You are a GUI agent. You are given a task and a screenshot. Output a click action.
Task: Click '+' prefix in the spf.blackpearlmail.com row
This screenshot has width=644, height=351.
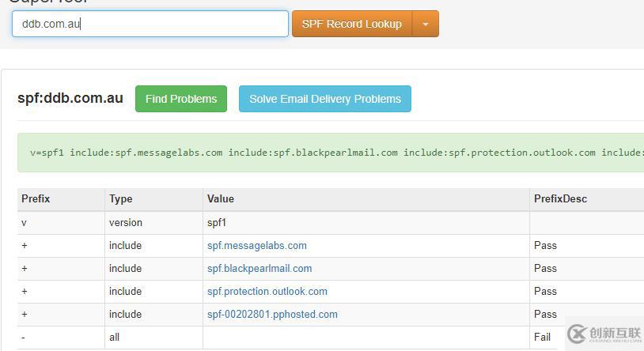pos(25,269)
